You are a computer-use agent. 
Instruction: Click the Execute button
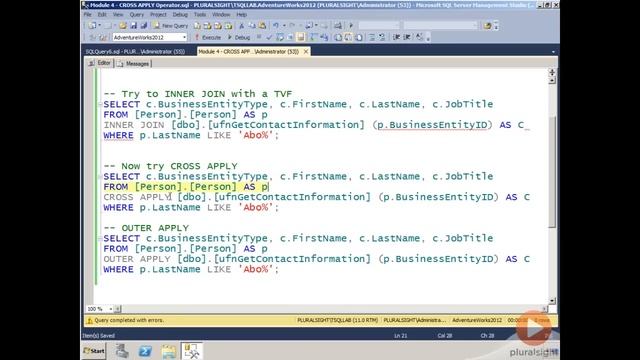click(x=208, y=37)
